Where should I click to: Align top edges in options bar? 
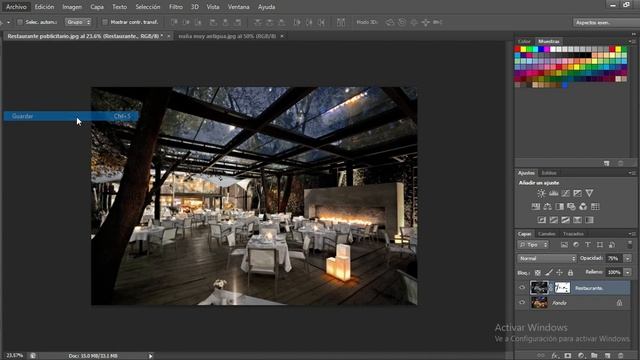(x=174, y=22)
